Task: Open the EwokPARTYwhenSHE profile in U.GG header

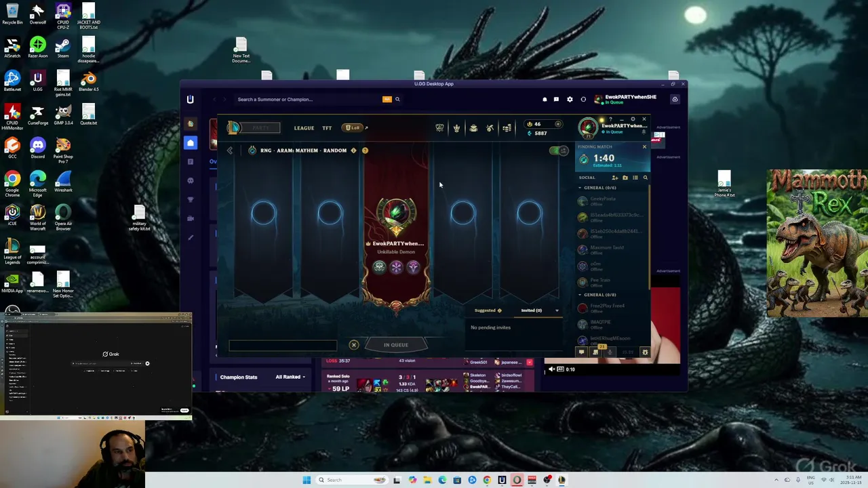Action: click(x=625, y=100)
